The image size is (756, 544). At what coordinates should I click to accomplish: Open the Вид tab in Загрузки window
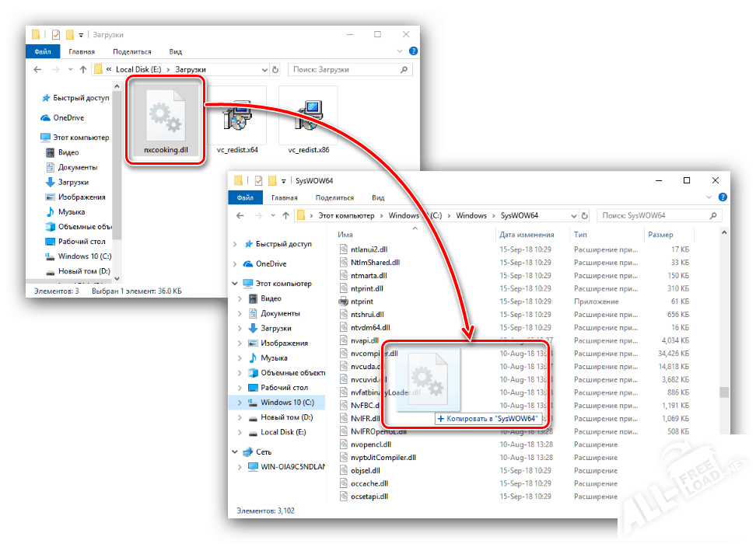tap(176, 51)
